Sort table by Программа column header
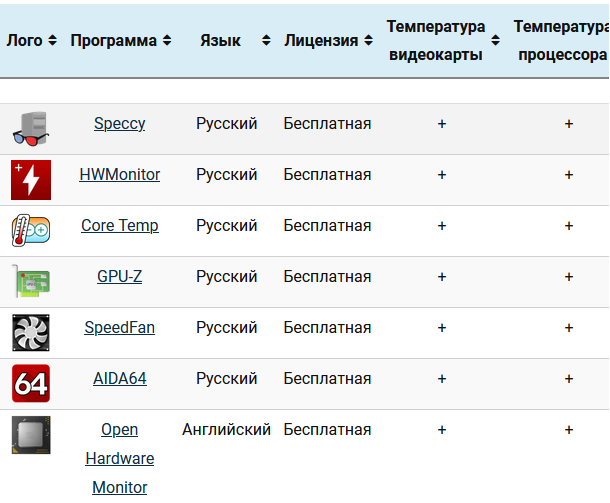Image resolution: width=610 pixels, height=503 pixels. tap(120, 41)
